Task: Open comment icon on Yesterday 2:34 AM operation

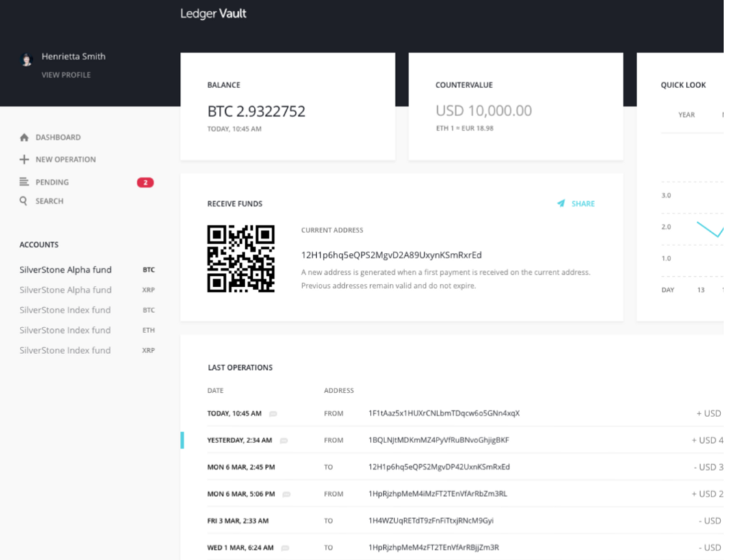Action: click(x=283, y=440)
